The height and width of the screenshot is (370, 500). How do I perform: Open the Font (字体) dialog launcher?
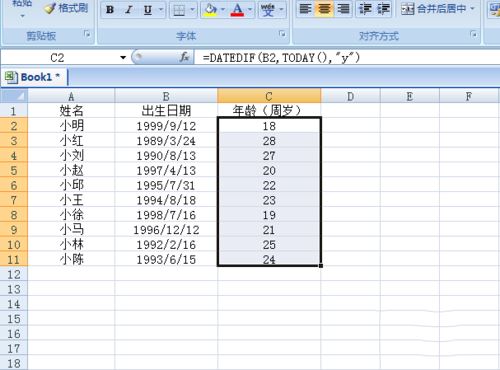tap(283, 34)
